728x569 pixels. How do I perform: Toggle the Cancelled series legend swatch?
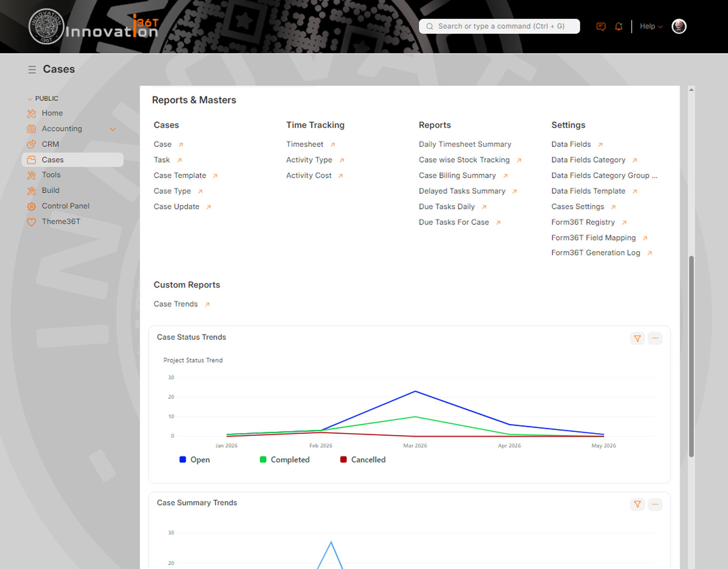tap(343, 459)
